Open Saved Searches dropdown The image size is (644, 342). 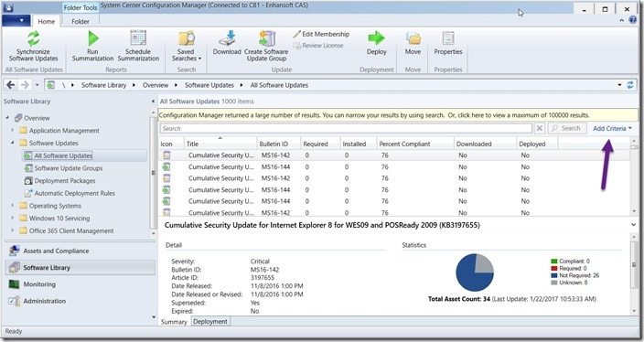[x=186, y=46]
